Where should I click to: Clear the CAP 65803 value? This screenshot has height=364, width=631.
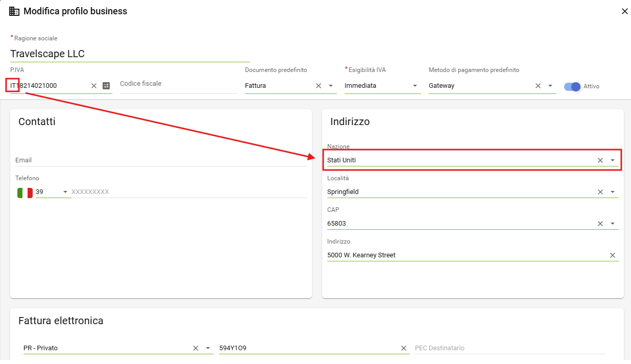point(600,224)
